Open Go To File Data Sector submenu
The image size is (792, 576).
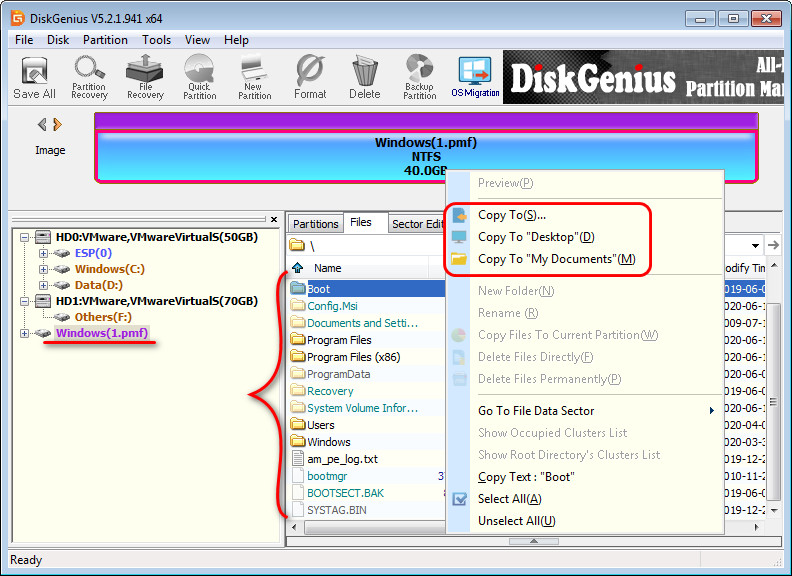(596, 411)
